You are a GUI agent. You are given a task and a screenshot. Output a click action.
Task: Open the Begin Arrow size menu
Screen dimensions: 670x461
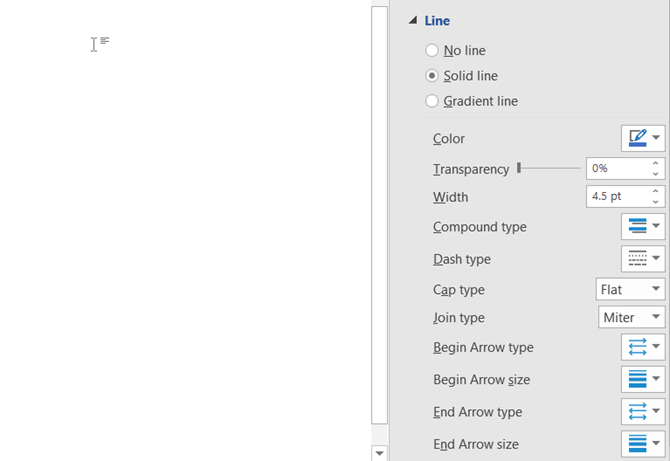pyautogui.click(x=643, y=380)
